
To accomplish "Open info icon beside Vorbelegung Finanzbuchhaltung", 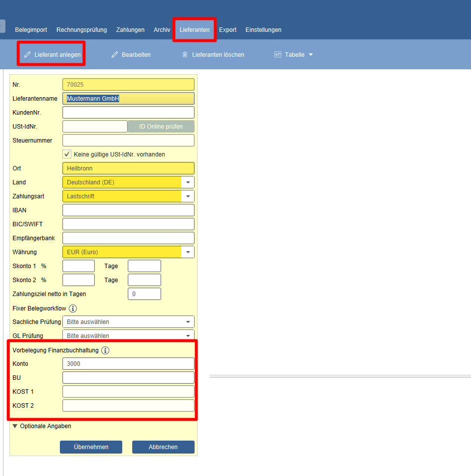I will tap(105, 350).
